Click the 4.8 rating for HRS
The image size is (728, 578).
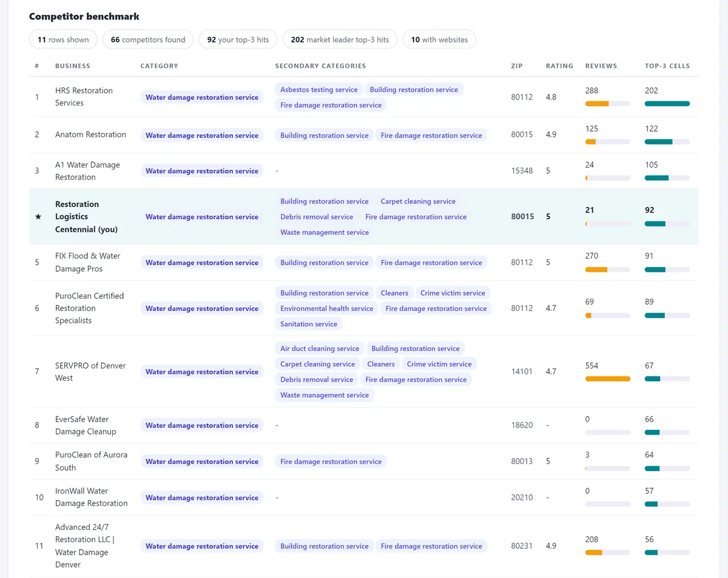pyautogui.click(x=551, y=97)
